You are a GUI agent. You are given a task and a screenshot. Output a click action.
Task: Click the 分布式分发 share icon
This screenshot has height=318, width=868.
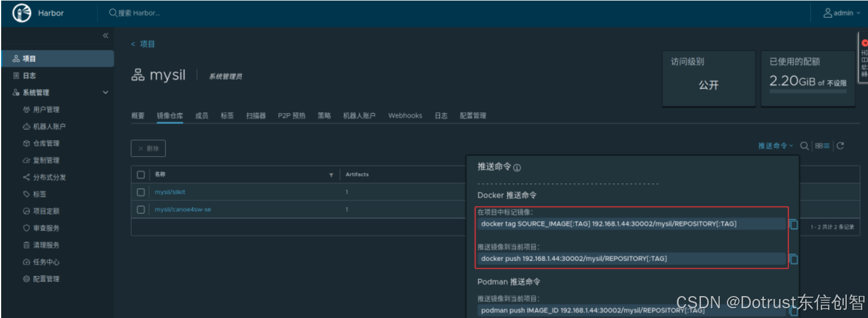(x=26, y=177)
